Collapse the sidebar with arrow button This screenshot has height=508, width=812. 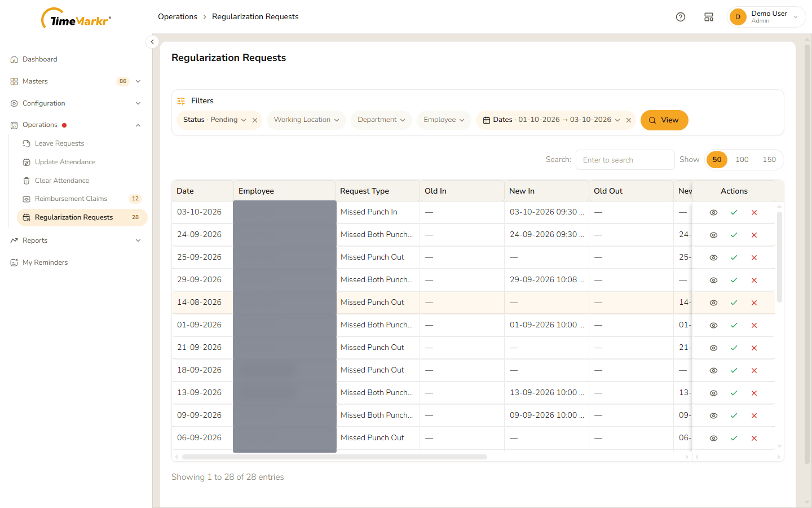(152, 42)
